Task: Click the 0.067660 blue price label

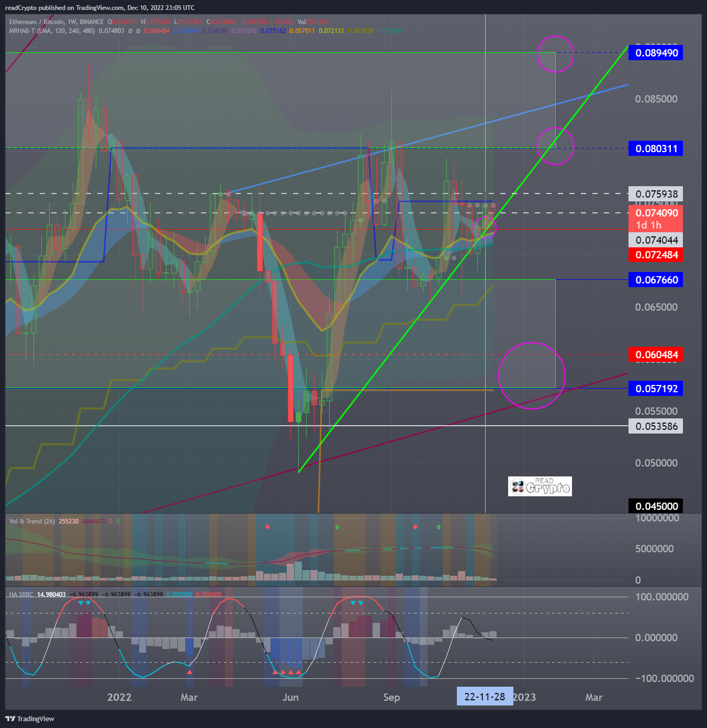Action: 656,280
